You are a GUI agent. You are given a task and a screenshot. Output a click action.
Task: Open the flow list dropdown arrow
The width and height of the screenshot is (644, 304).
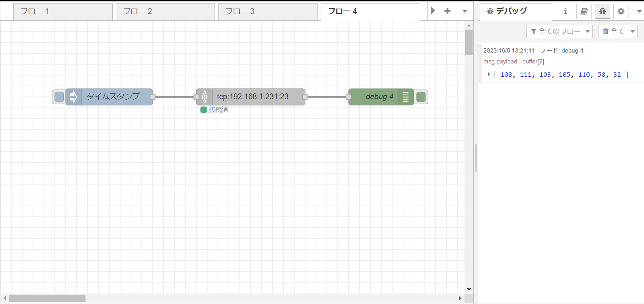coord(465,11)
